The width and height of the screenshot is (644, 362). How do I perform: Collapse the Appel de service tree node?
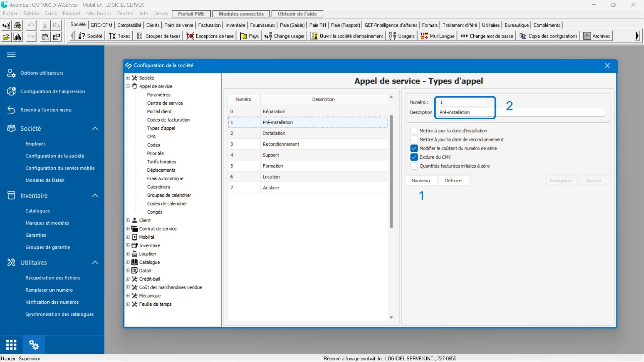coord(127,86)
